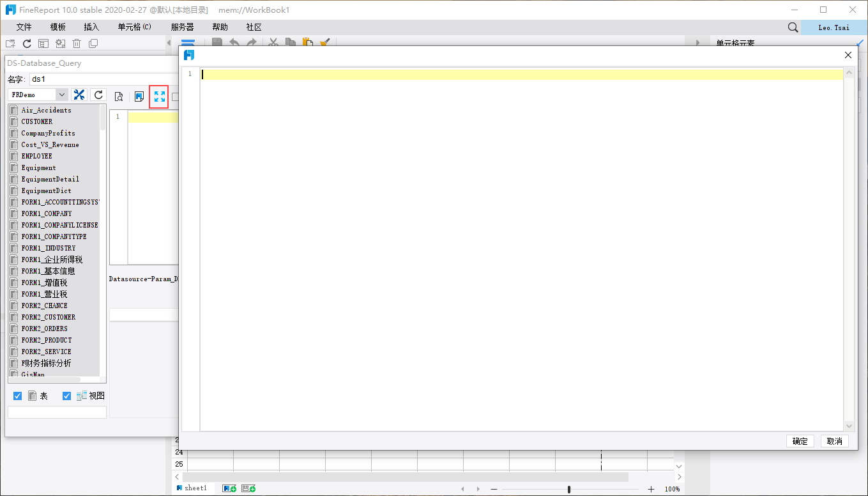Click the expand editor fullscreen icon

tap(159, 97)
